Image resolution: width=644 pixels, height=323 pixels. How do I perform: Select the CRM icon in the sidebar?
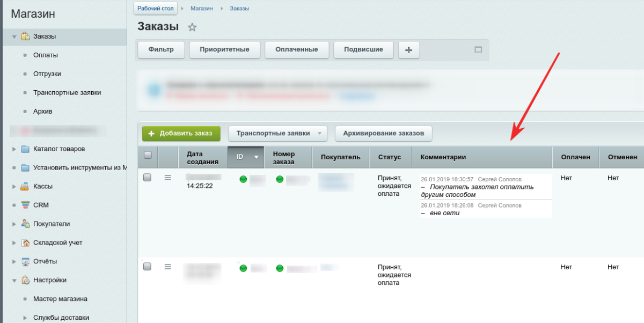click(x=25, y=205)
